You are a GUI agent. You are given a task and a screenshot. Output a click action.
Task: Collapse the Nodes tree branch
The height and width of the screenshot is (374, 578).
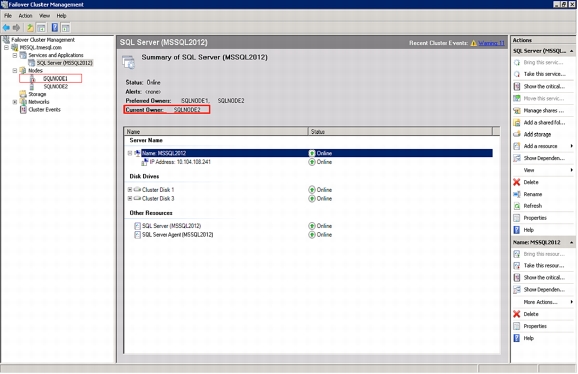(15, 70)
